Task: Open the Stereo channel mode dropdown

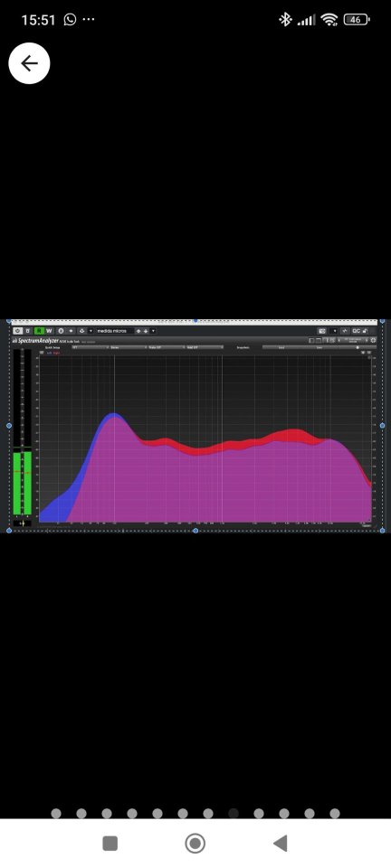Action: [128, 347]
